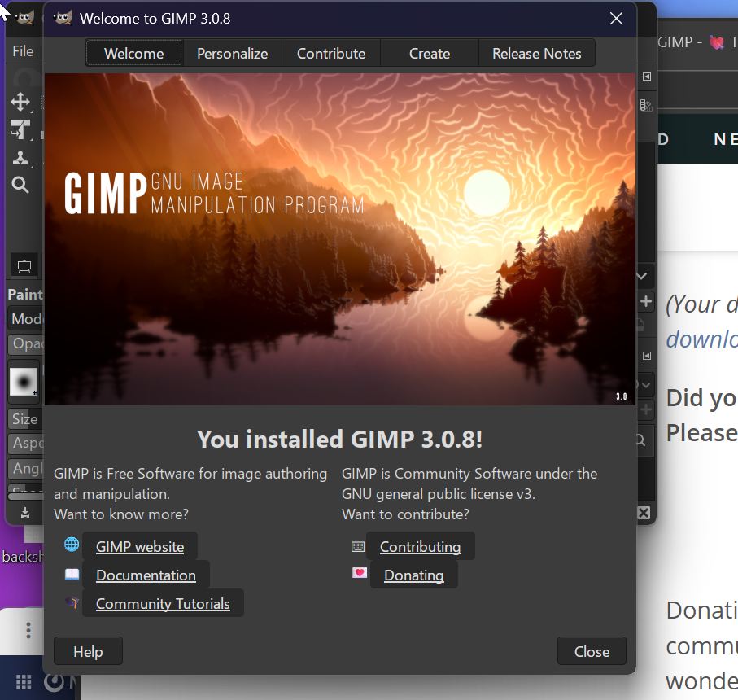Click the book icon beside Documentation
Viewport: 738px width, 700px height.
tap(72, 575)
